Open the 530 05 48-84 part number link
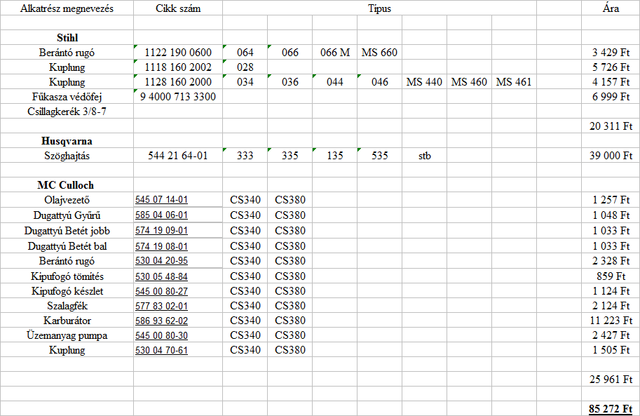This screenshot has height=416, width=640. click(x=162, y=276)
